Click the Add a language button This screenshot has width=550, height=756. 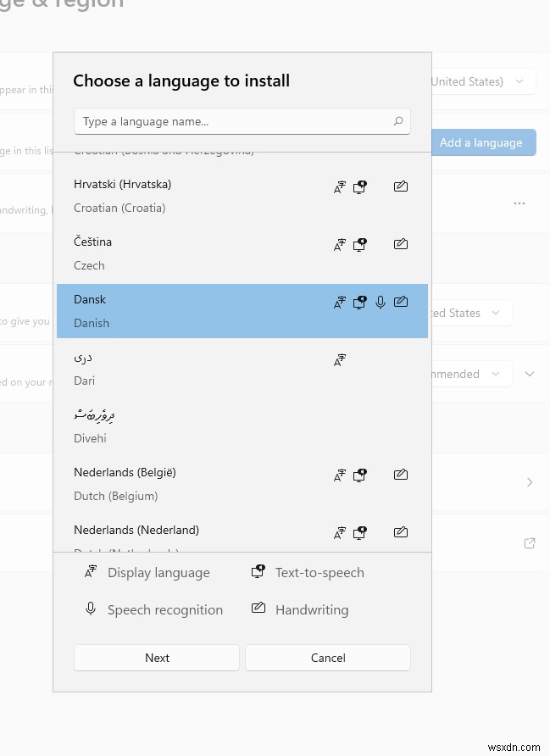click(481, 142)
